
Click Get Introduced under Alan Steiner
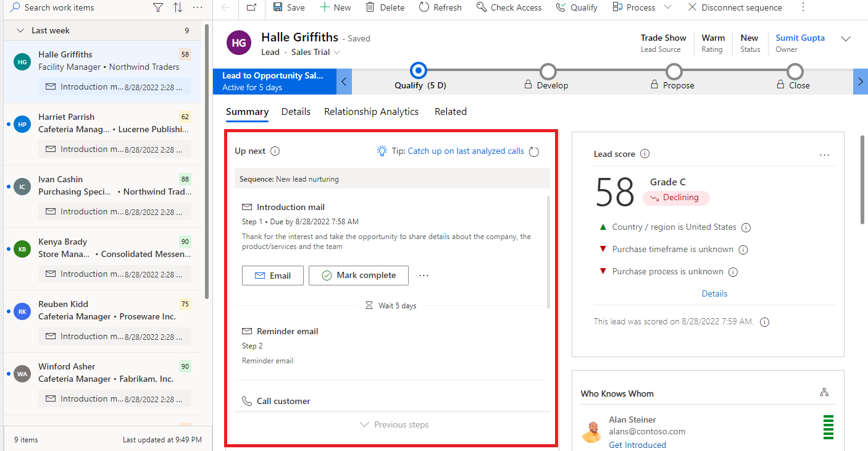[x=637, y=444]
